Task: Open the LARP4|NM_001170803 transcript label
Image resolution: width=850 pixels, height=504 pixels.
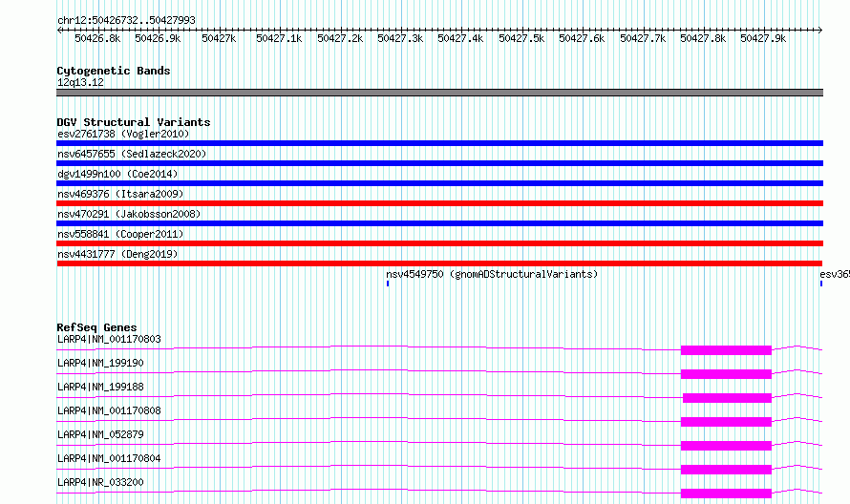Action: [x=109, y=339]
